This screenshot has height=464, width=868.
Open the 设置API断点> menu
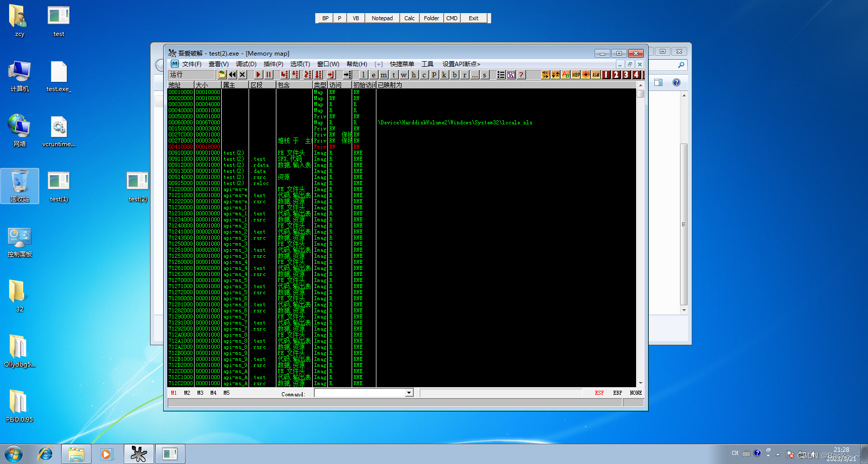pos(461,64)
